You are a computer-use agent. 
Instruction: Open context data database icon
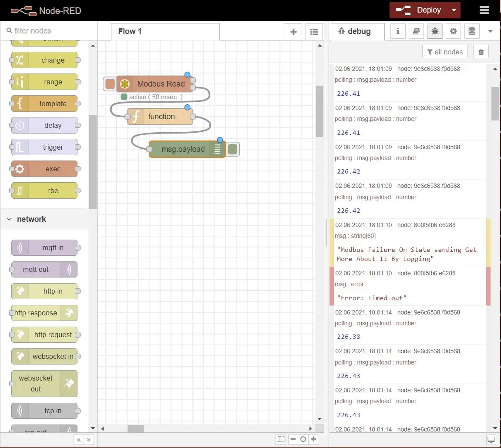coord(472,31)
